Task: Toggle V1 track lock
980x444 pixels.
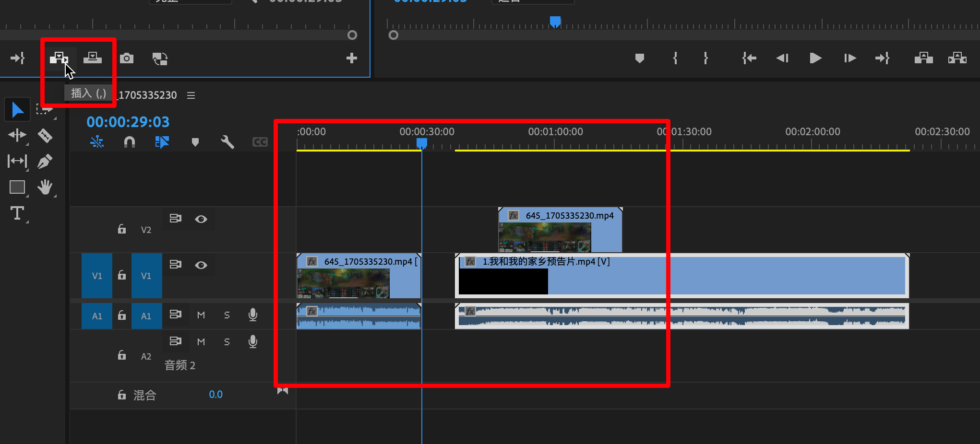Action: 122,275
